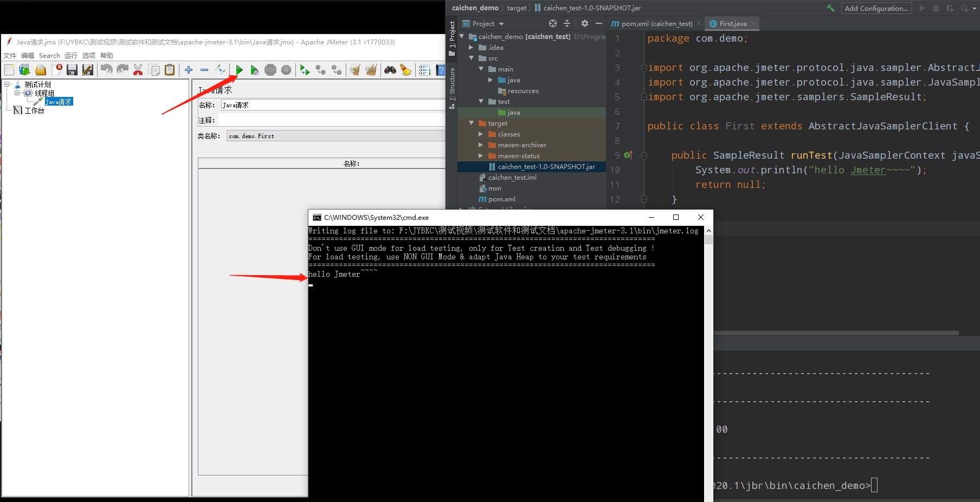This screenshot has width=980, height=502.
Task: Click the 注释 comment input field
Action: (332, 120)
